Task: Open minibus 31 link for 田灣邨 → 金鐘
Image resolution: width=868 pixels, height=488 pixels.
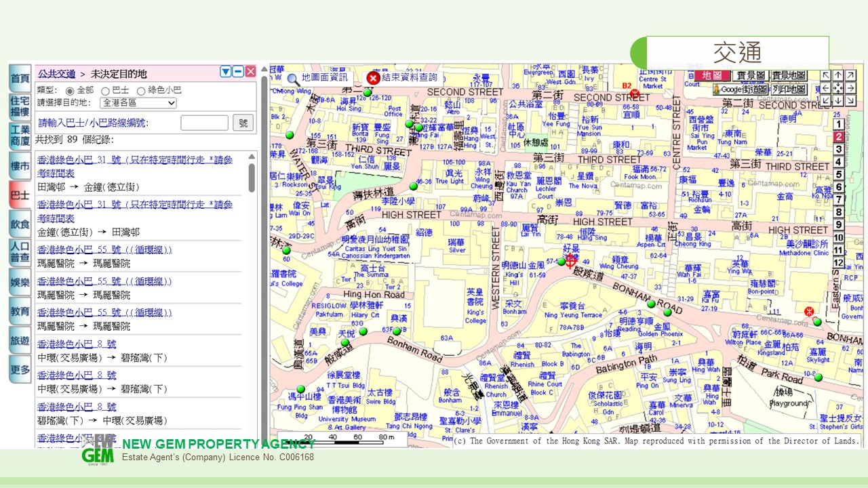Action: [135, 165]
